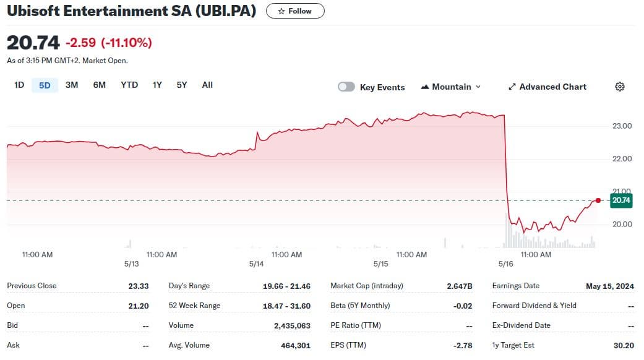Open the Advanced Chart link
The width and height of the screenshot is (644, 360).
click(552, 87)
